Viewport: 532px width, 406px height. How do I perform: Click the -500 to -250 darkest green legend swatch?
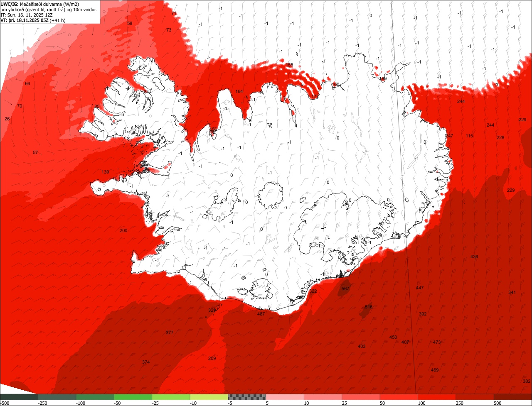tap(19, 397)
